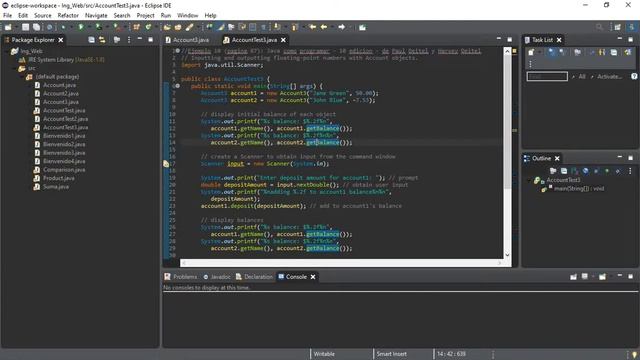
Task: Click the Pin Editor toolbar icon
Action: coord(362,27)
